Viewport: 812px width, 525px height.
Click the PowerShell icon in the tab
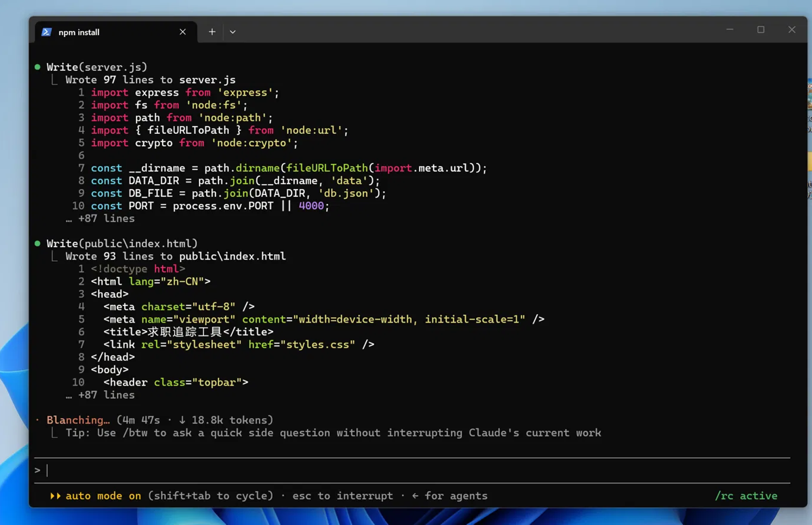[x=46, y=32]
